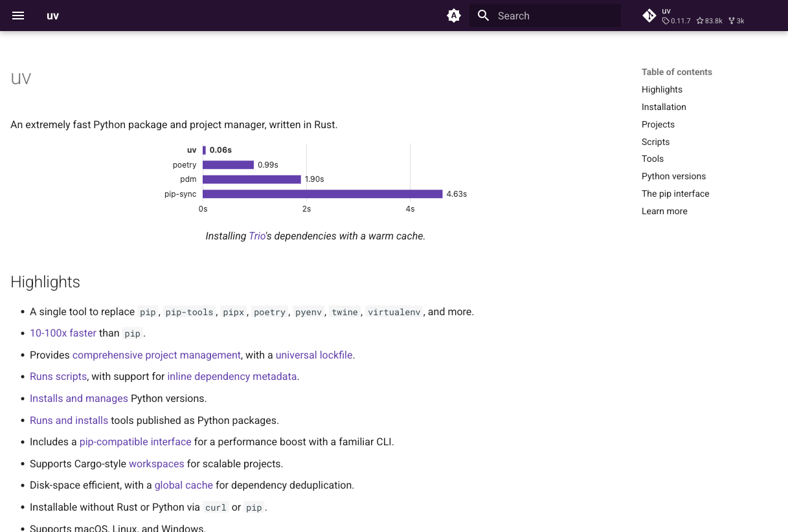The image size is (788, 532).
Task: Toggle the light/dark color theme
Action: point(454,16)
